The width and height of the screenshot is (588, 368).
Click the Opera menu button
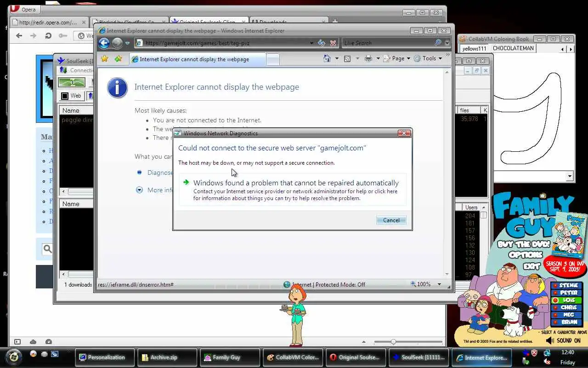pyautogui.click(x=25, y=9)
